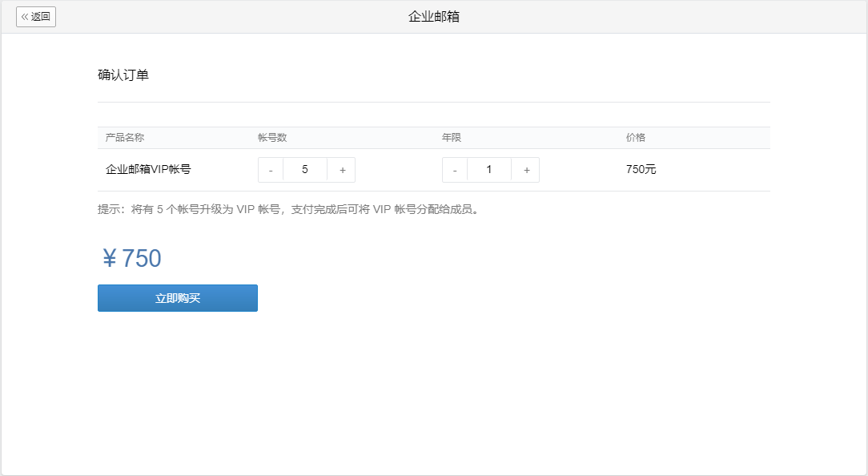The height and width of the screenshot is (476, 868).
Task: Decrease the 年限 value with minus
Action: point(455,170)
